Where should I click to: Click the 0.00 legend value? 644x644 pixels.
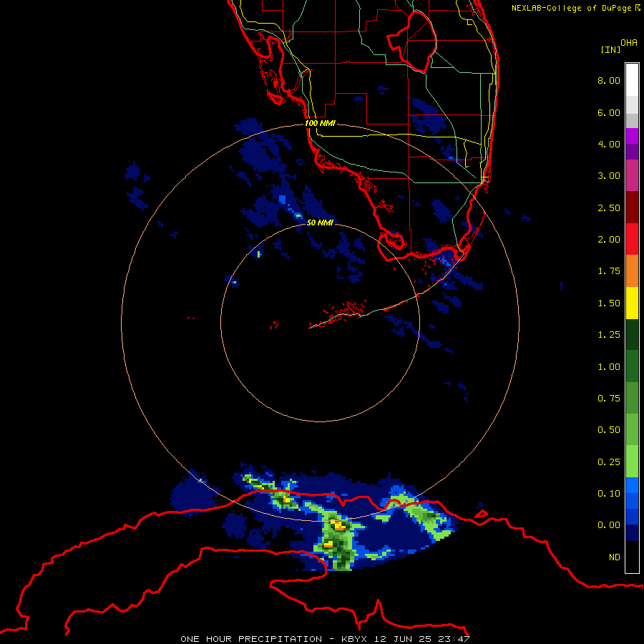(x=609, y=525)
